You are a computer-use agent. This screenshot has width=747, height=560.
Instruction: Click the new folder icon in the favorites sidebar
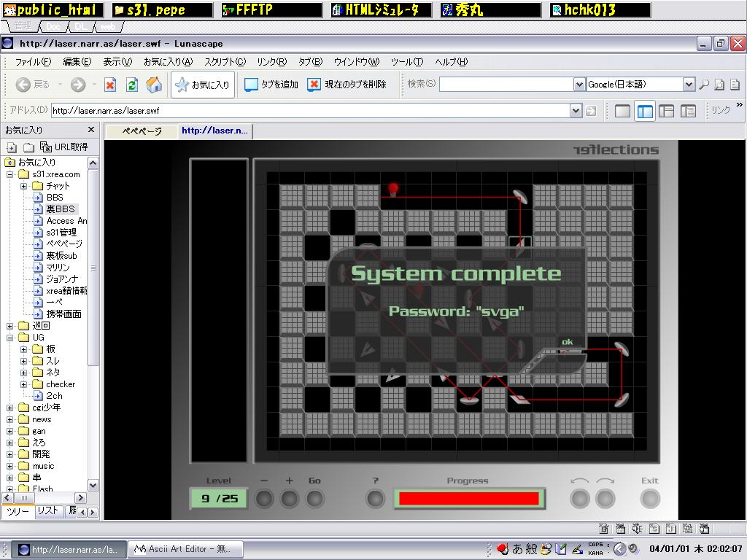tap(29, 147)
